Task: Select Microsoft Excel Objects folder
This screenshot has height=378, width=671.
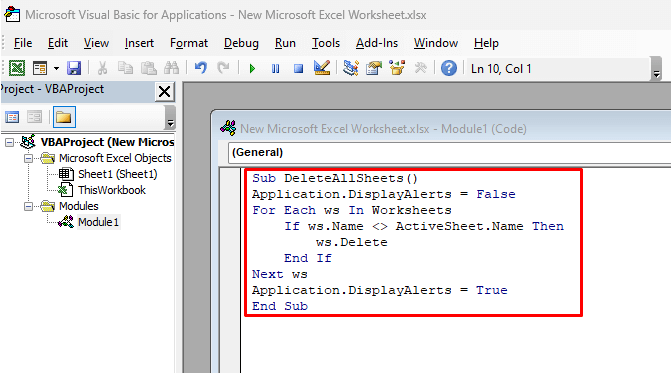Action: (x=115, y=158)
